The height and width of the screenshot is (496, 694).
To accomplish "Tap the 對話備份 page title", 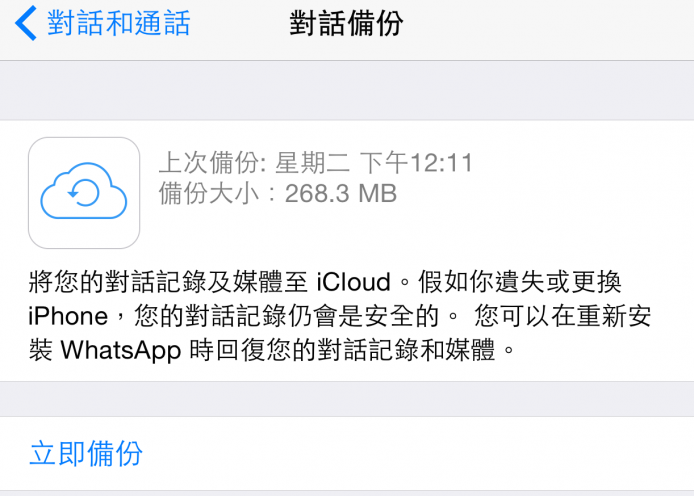I will 346,23.
